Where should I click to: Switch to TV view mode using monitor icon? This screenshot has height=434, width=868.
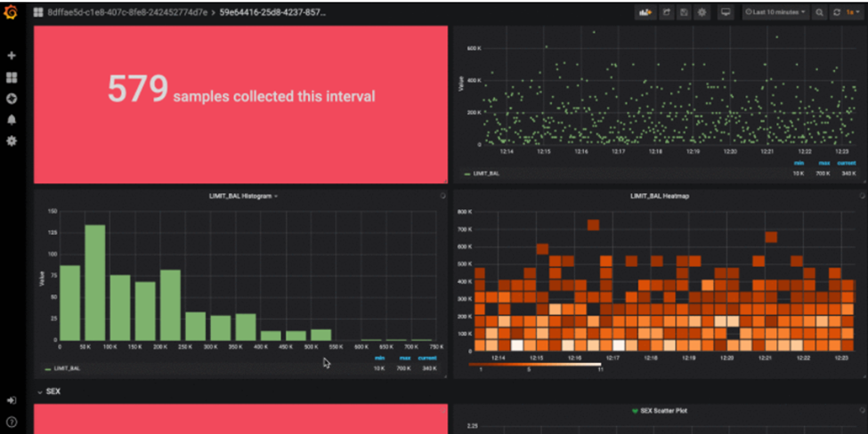(x=726, y=12)
